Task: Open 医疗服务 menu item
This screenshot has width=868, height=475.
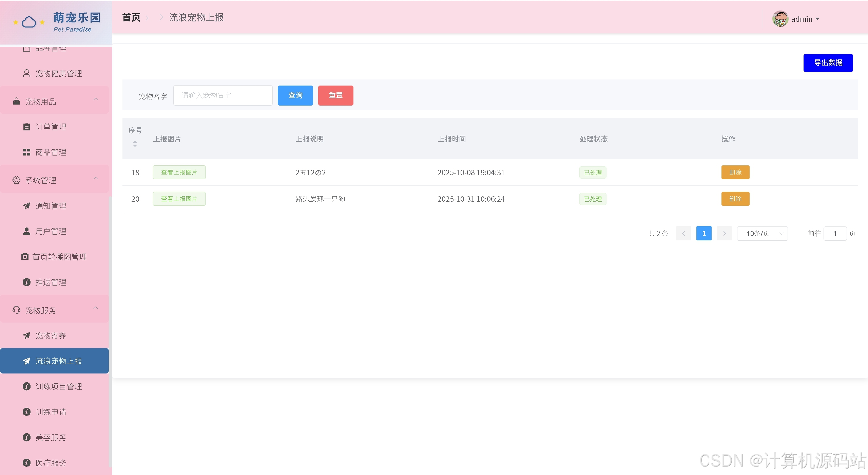Action: point(54,463)
